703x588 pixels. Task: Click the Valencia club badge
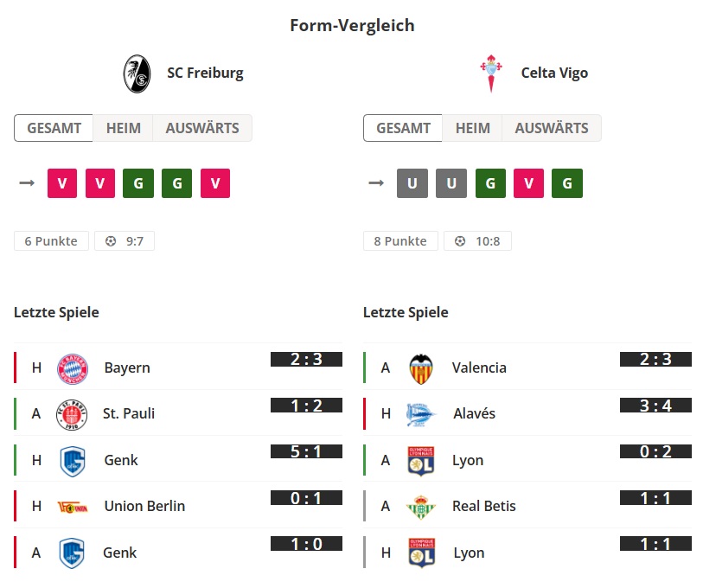pos(422,367)
